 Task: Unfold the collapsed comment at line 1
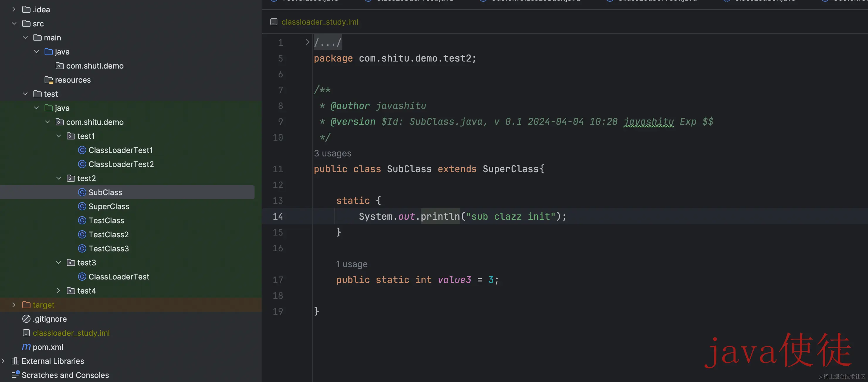pos(307,42)
